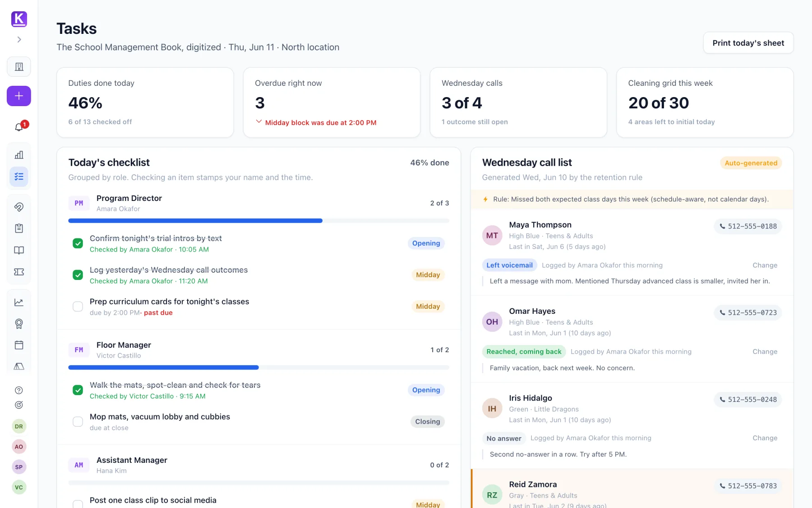Viewport: 812px width, 508px height.
Task: Open the magnet retention icon in sidebar
Action: pyautogui.click(x=19, y=207)
